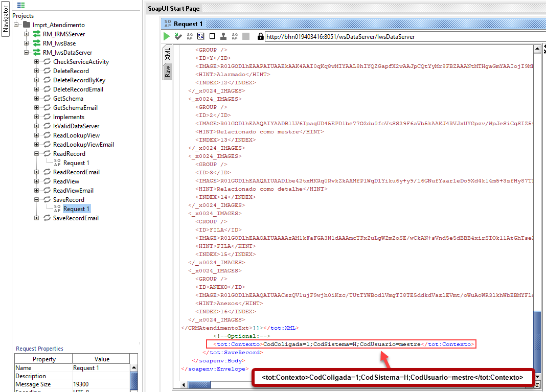Click the operation icon next to CheckServiceActivity
Image resolution: width=546 pixels, height=392 pixels.
[47, 61]
